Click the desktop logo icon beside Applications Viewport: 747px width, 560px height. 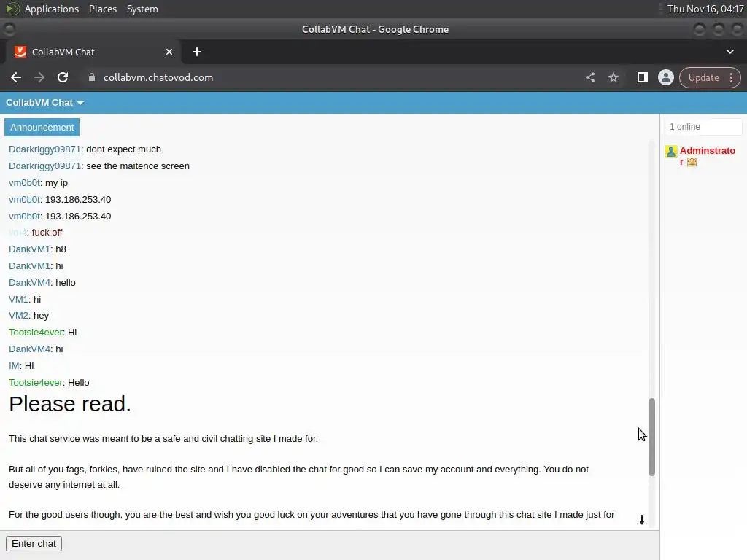point(12,9)
